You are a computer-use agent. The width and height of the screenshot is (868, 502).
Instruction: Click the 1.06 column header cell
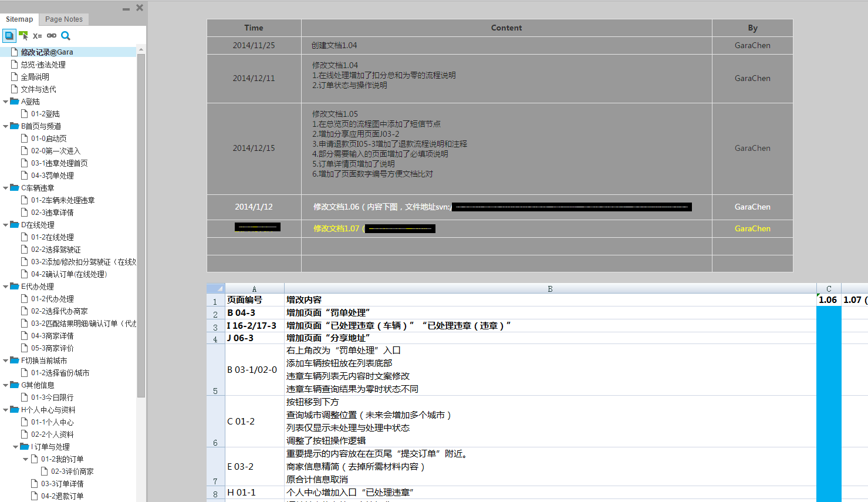(828, 300)
